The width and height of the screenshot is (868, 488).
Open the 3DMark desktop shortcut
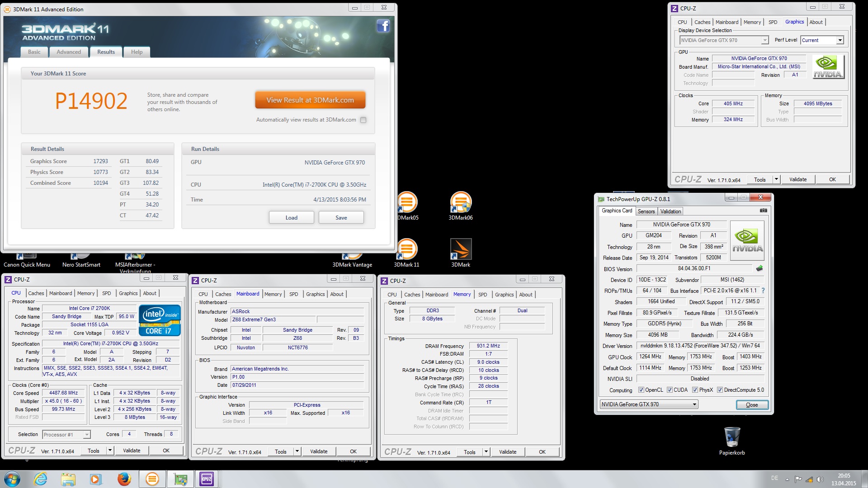[x=461, y=253]
